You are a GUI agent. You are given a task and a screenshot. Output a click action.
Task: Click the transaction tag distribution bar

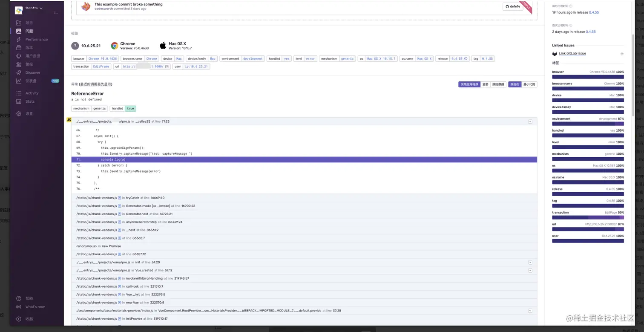pos(588,218)
